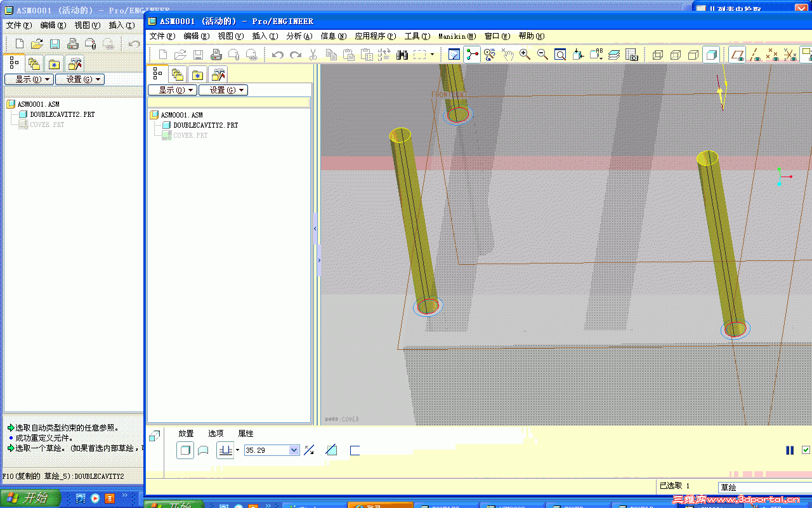Image resolution: width=812 pixels, height=508 pixels.
Task: Open the 选项 dashboard panel
Action: coord(216,434)
